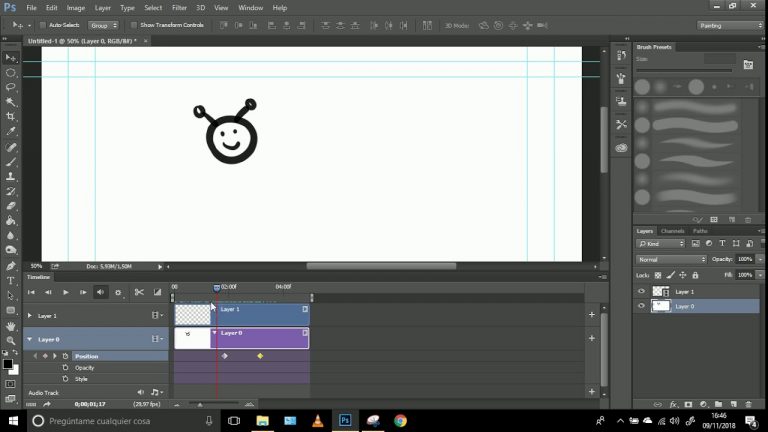Select the Hand tool
The height and width of the screenshot is (432, 768).
[x=10, y=326]
